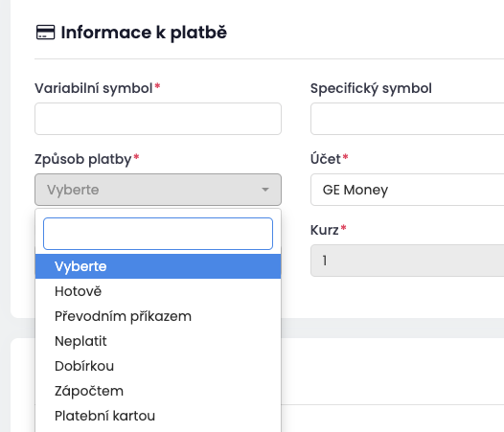Click the caret arrow in Způsob platby
This screenshot has width=504, height=432.
click(265, 190)
